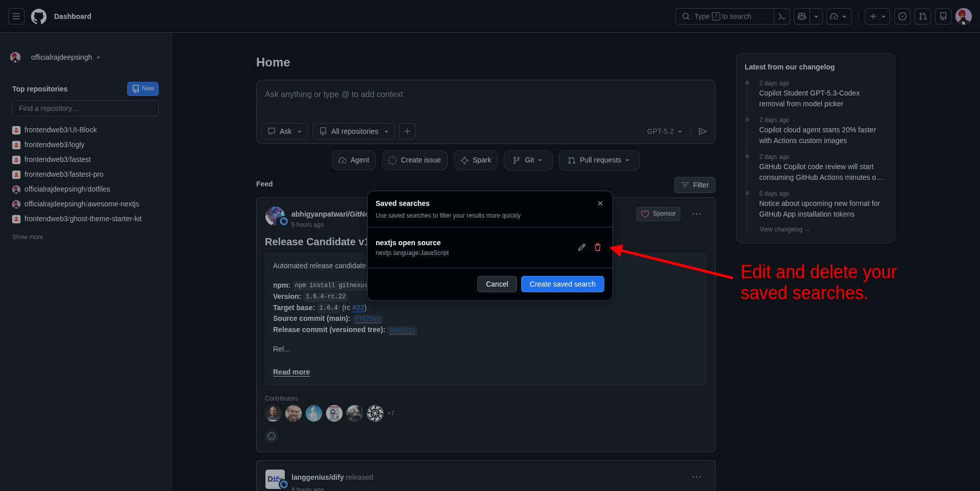The height and width of the screenshot is (491, 980).
Task: Read more of the release notes
Action: [x=291, y=372]
